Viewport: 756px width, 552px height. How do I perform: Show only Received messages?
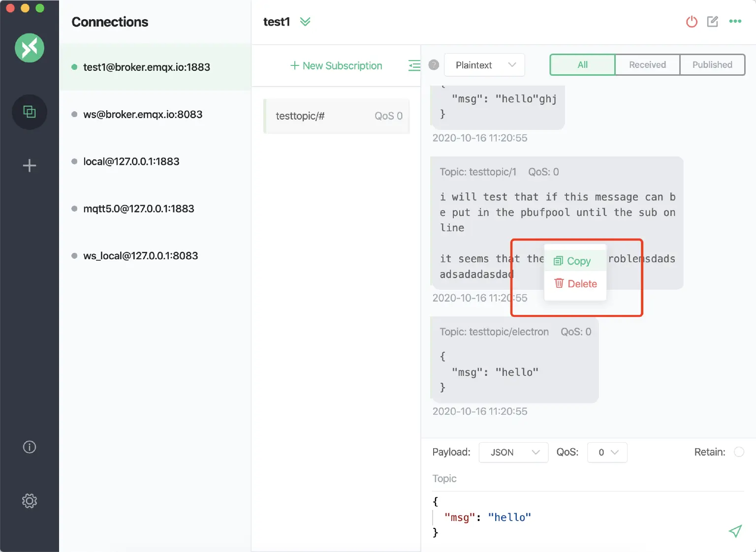(647, 65)
